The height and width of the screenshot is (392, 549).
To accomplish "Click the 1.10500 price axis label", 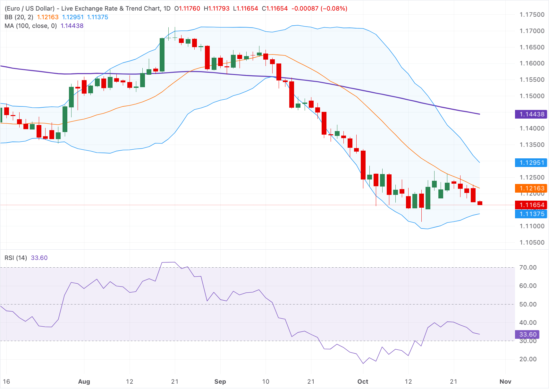I will [532, 243].
